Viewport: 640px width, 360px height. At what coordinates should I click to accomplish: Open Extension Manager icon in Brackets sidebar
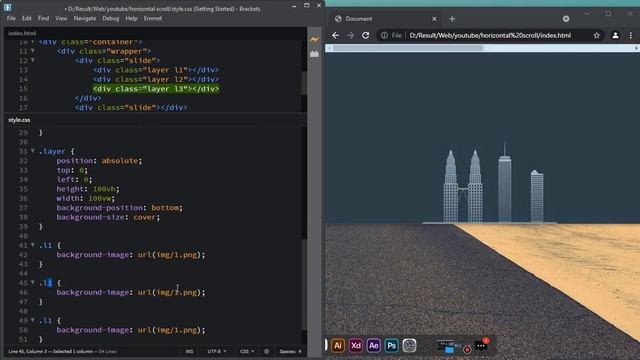(314, 54)
